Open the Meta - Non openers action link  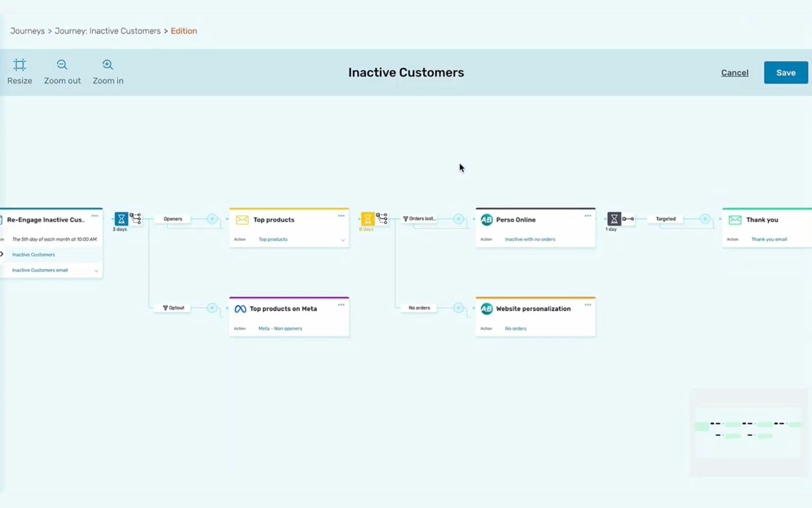[280, 329]
